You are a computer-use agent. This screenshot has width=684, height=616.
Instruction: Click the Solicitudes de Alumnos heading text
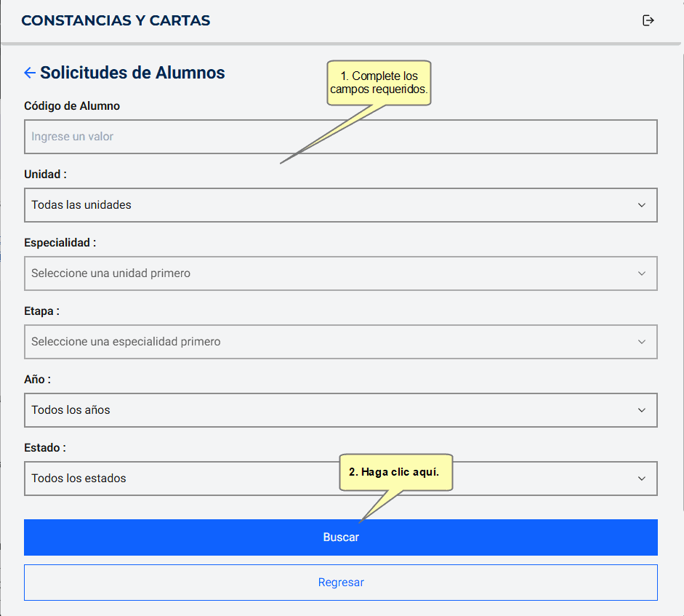pos(132,73)
